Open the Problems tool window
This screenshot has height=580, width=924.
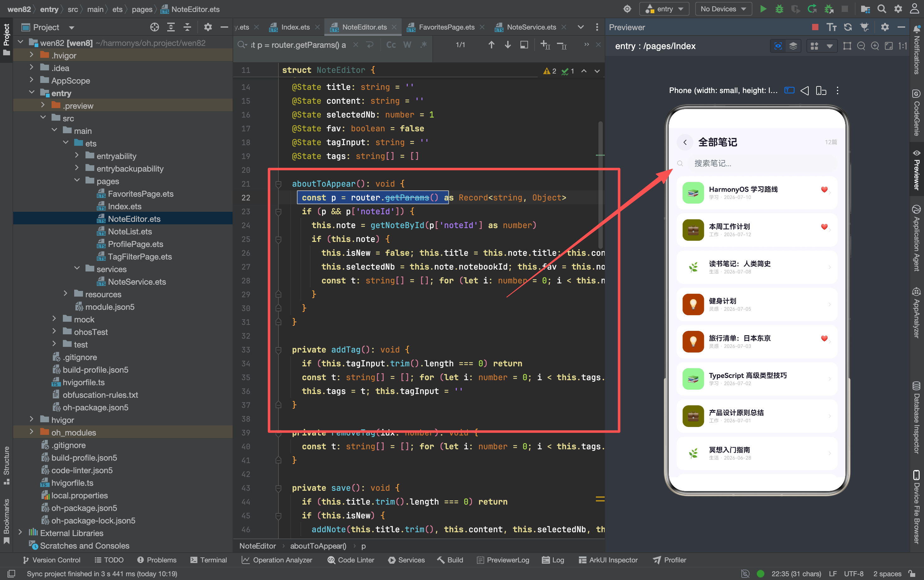coord(157,560)
